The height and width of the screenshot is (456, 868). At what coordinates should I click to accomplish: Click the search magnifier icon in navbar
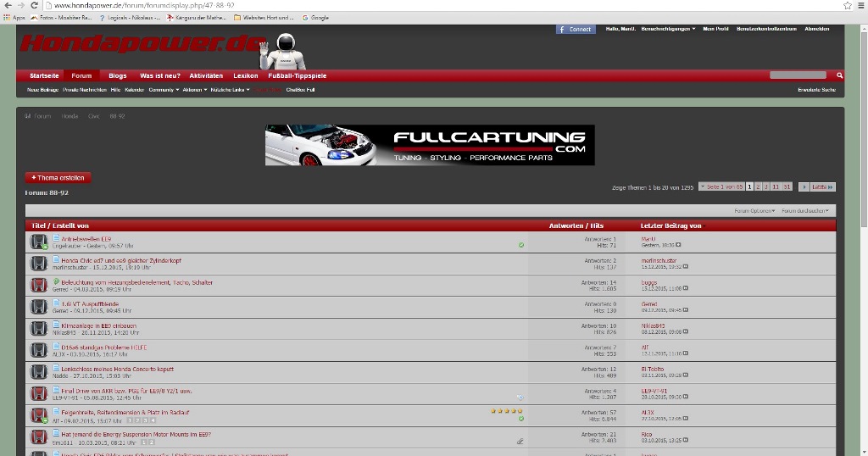point(839,75)
